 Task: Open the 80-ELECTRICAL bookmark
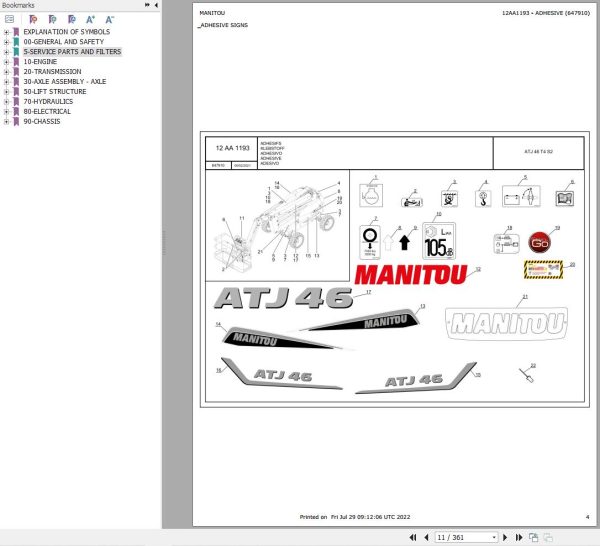tap(47, 111)
